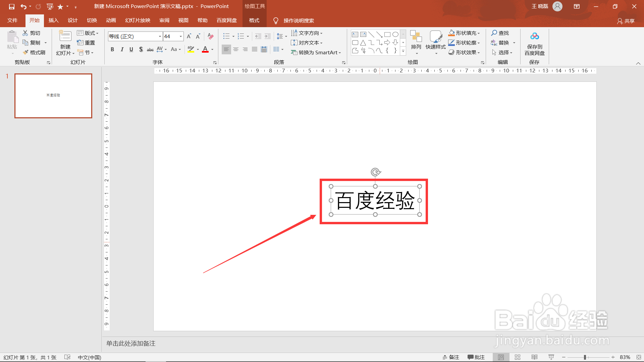
Task: Click the text highlight color yellow swatch
Action: 191,49
